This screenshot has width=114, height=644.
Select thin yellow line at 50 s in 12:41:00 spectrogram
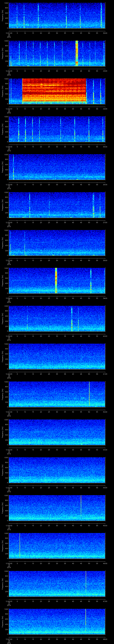click(89, 393)
